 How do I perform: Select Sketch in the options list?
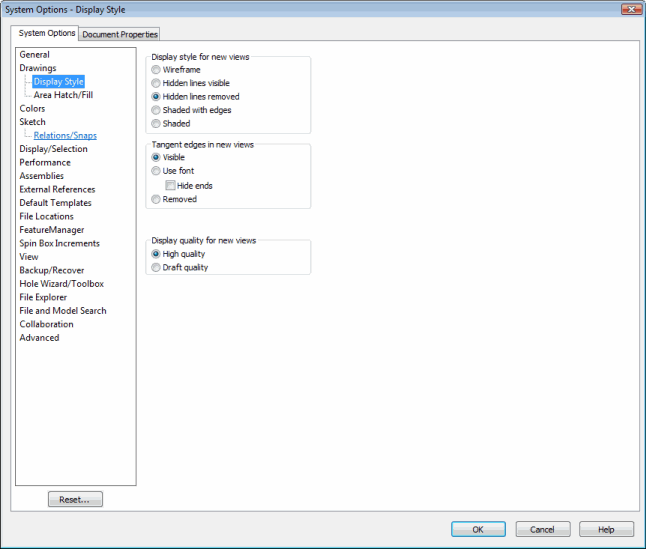33,122
